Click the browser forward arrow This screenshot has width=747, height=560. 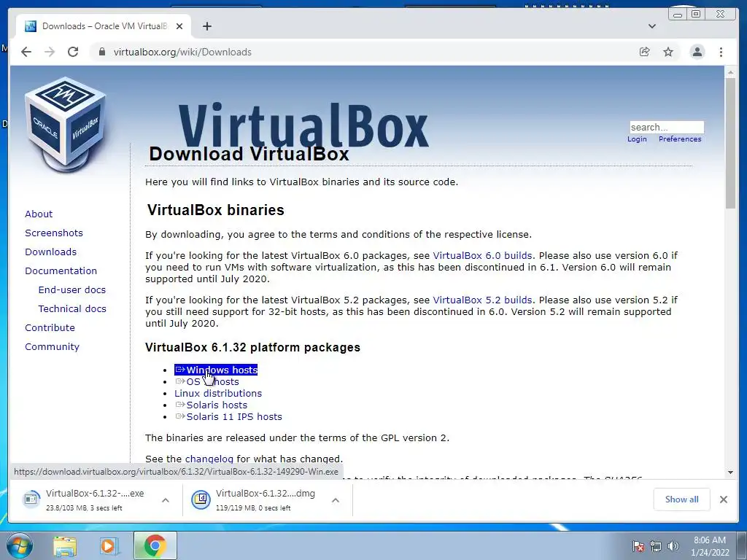tap(50, 52)
